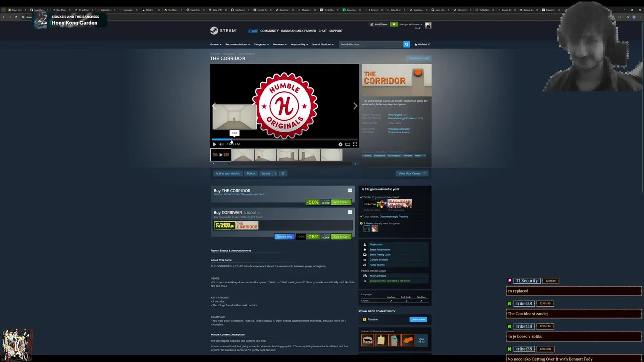The image size is (644, 362).
Task: Click the Windows icon on Buy THE CORRIDOR
Action: tap(350, 191)
